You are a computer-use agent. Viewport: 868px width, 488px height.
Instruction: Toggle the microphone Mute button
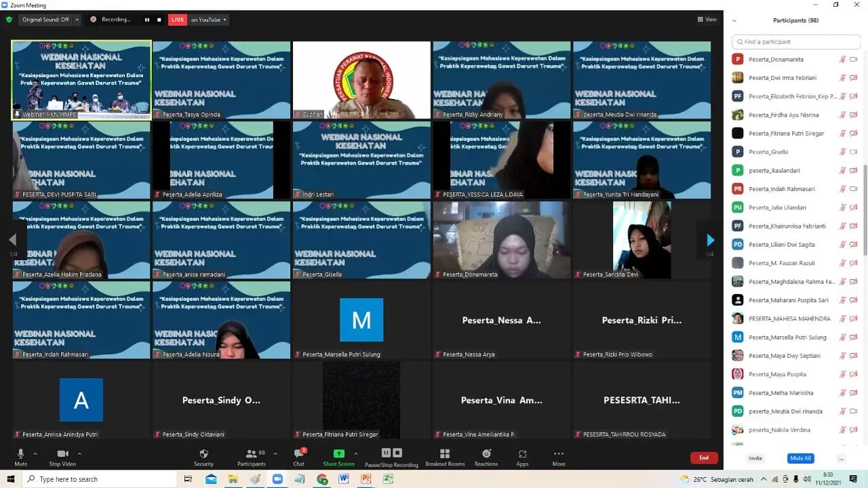pos(20,454)
